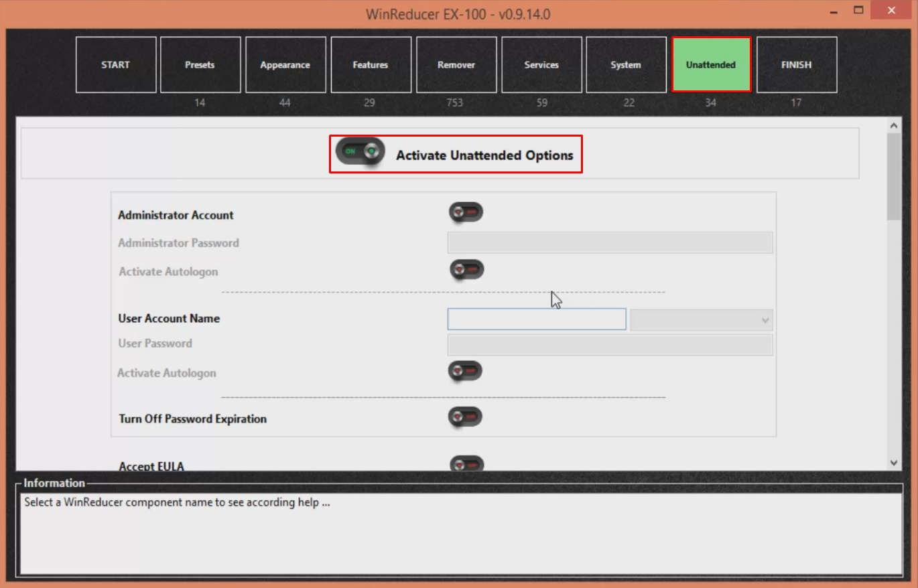Open the System tab

coord(626,64)
